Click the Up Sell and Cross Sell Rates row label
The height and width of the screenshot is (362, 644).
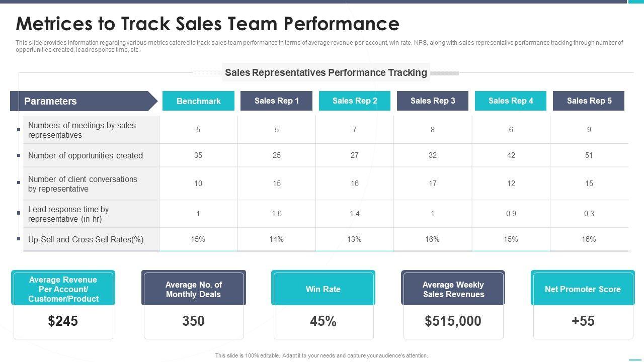coord(86,239)
